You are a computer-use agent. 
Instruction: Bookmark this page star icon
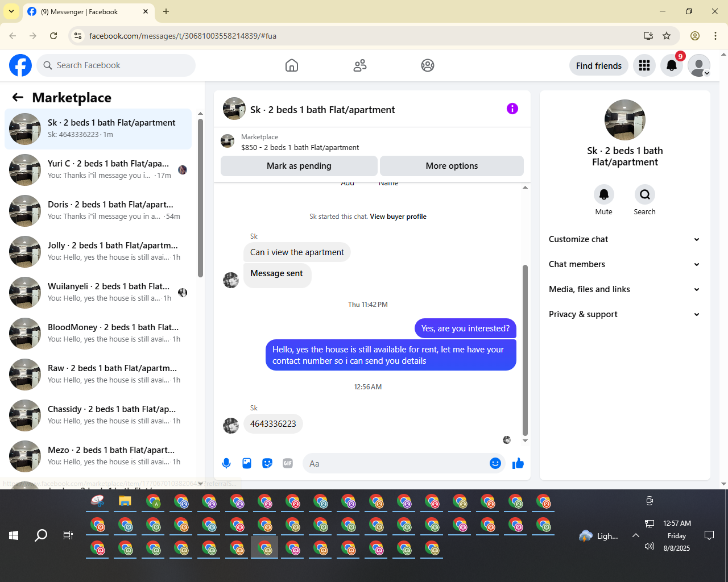[x=667, y=36]
